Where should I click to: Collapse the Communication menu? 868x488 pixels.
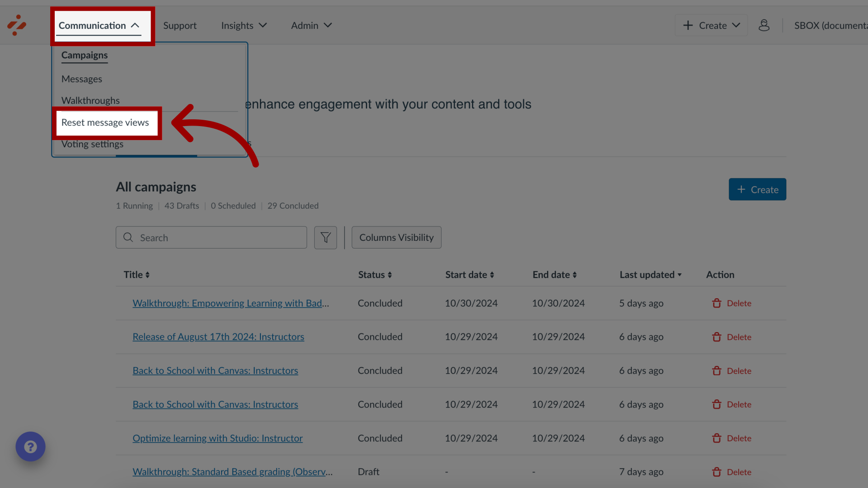pos(99,26)
